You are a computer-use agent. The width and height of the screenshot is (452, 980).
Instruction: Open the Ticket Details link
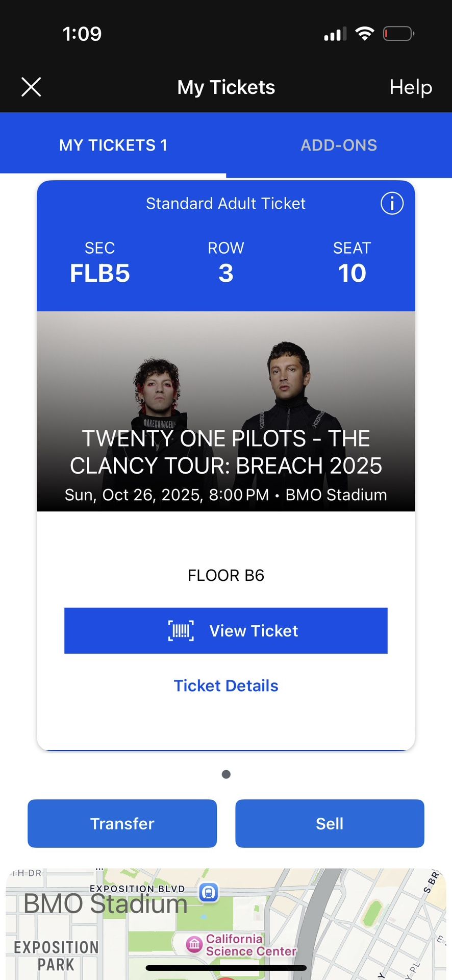click(226, 685)
